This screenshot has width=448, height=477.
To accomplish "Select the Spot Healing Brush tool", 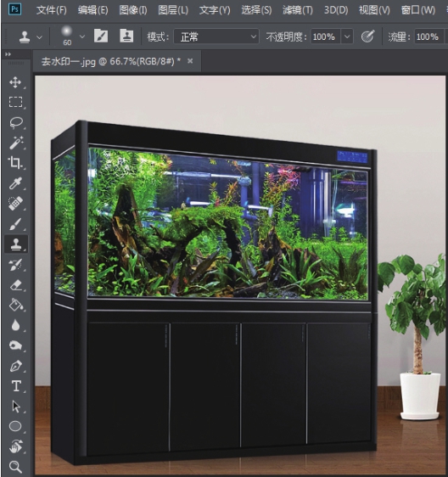I will (15, 204).
